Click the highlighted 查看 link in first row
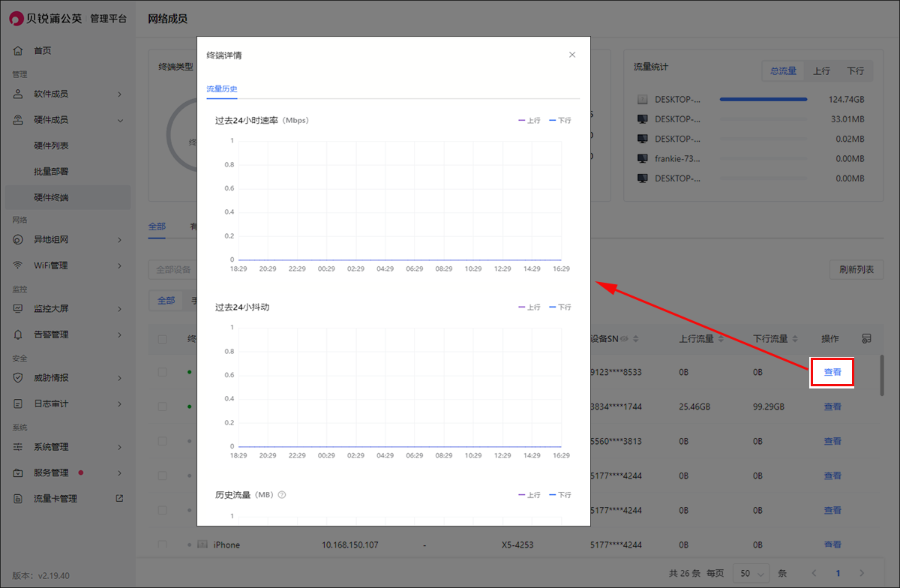This screenshot has height=588, width=900. pos(832,372)
